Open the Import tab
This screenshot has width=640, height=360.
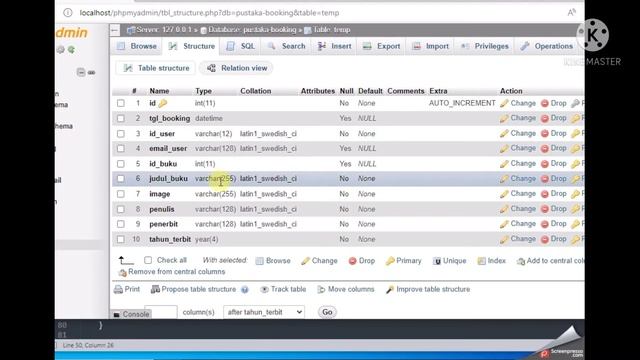tap(431, 47)
